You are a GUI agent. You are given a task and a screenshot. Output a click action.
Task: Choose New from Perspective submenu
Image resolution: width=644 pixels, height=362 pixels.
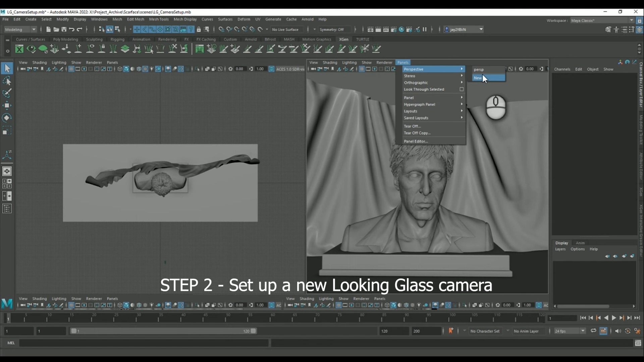point(478,78)
